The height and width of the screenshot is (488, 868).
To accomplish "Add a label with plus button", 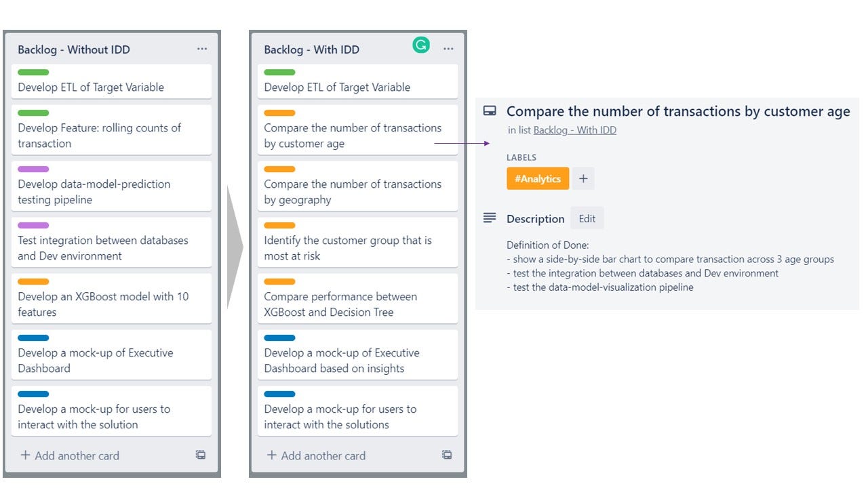I will click(x=583, y=179).
